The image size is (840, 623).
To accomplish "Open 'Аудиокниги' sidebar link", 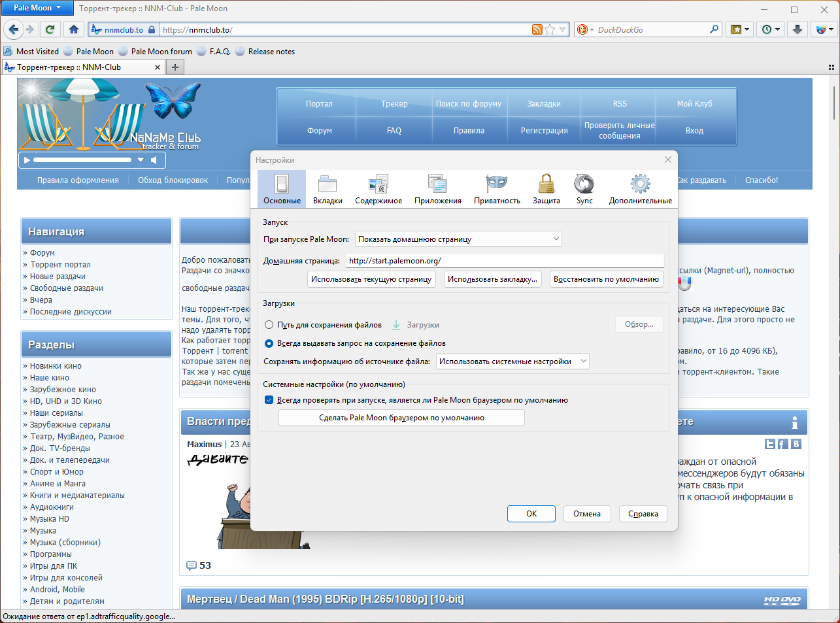I will [52, 507].
